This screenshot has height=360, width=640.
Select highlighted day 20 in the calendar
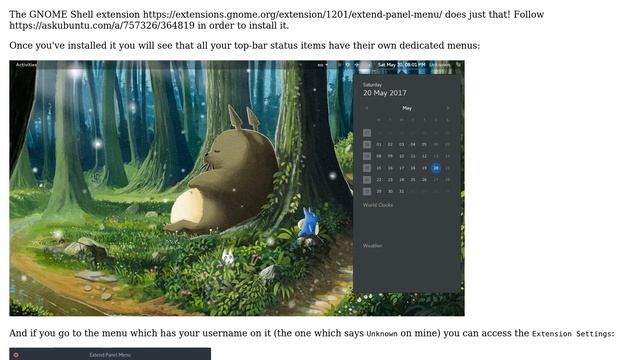click(436, 168)
